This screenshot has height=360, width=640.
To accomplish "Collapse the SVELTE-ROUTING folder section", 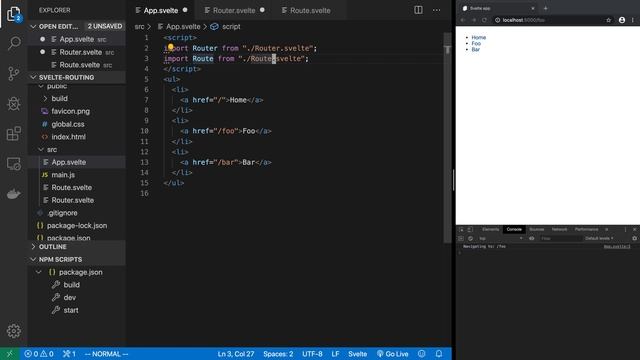I will 77,77.
